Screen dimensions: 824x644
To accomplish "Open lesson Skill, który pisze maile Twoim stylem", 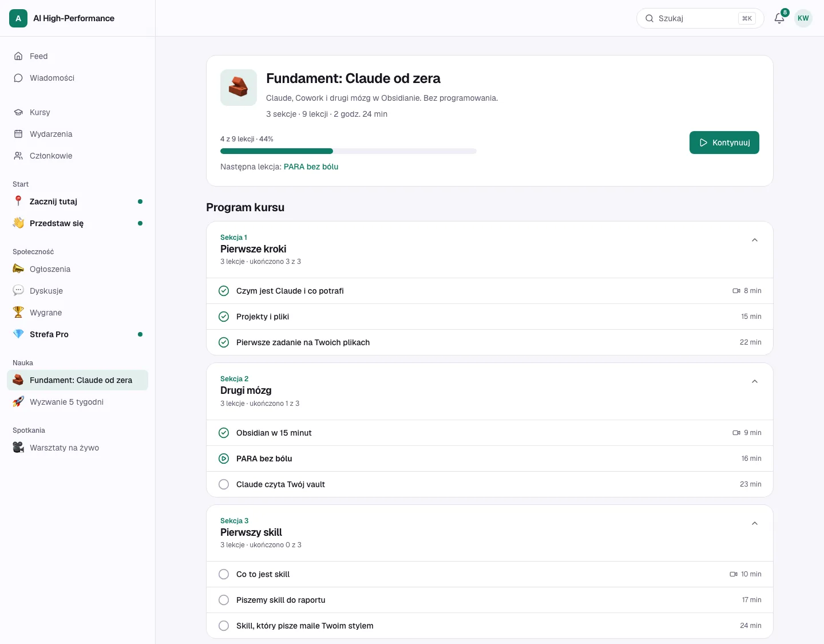I will pos(489,626).
